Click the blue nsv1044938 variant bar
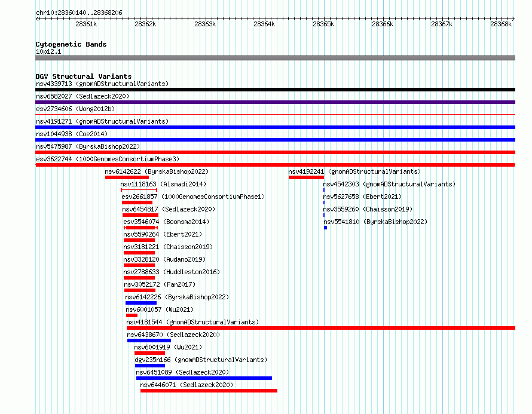 [275, 140]
